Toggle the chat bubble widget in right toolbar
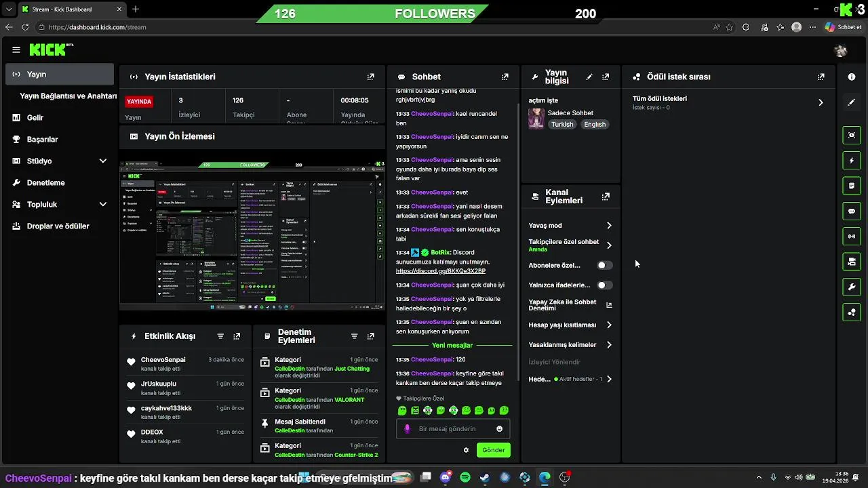The image size is (868, 488). point(852,211)
